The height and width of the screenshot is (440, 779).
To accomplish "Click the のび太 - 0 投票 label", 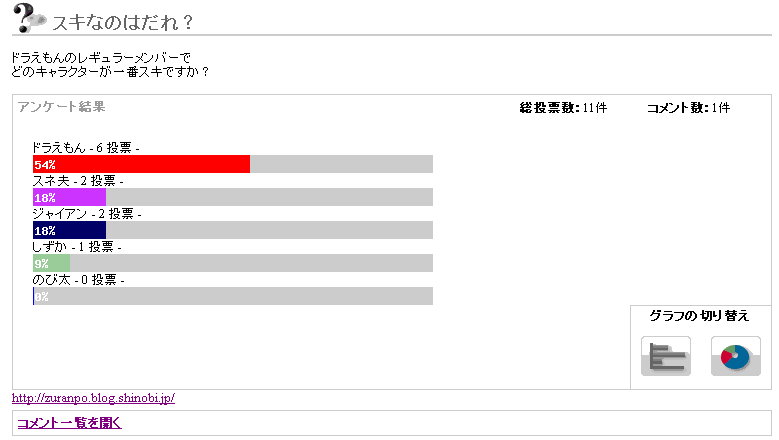I will [x=78, y=280].
